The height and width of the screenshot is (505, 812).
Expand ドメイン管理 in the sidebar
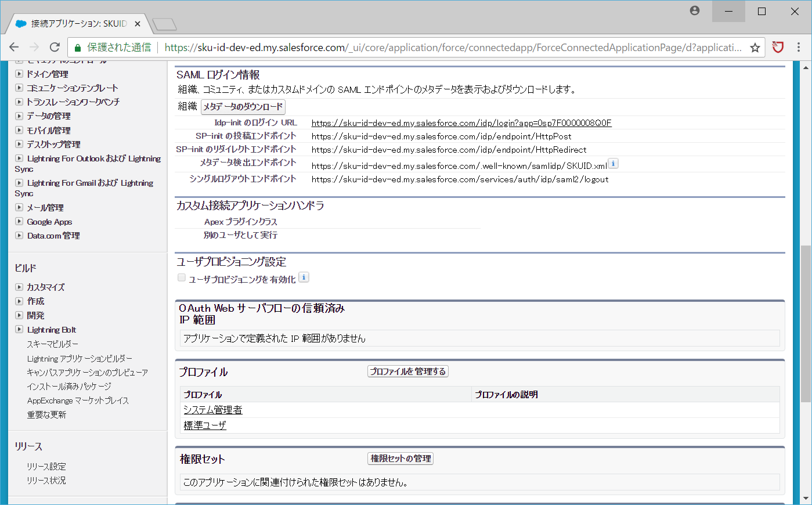19,74
